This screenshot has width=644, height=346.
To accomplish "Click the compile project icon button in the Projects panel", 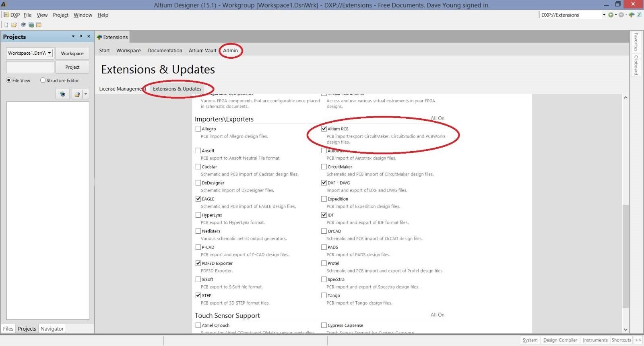I will [63, 94].
